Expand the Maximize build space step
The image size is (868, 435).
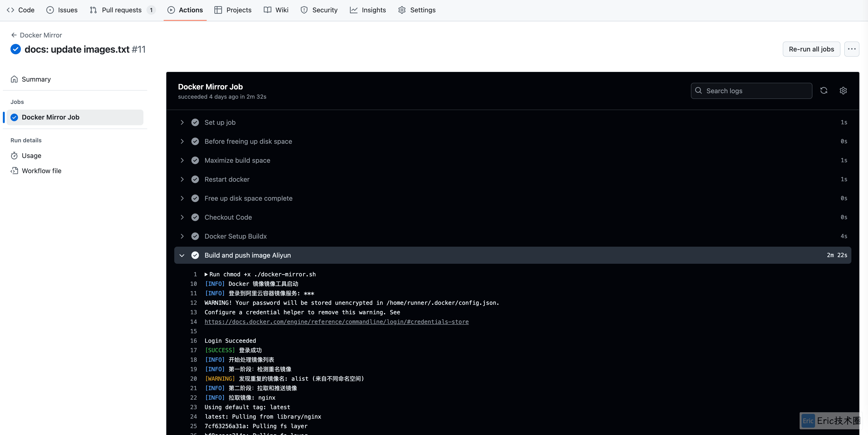[x=513, y=160]
